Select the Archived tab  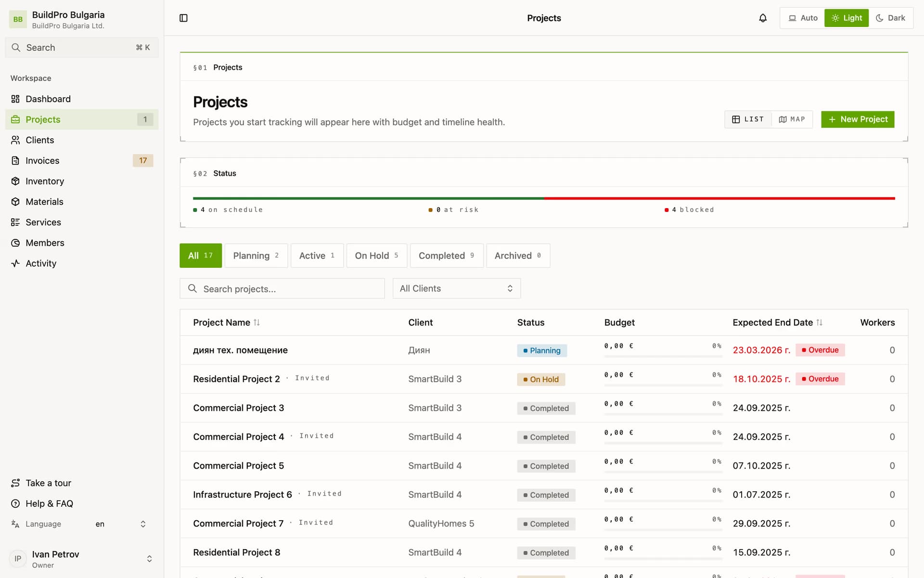coord(518,255)
